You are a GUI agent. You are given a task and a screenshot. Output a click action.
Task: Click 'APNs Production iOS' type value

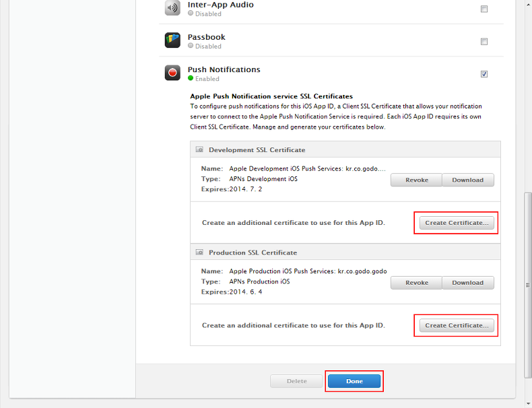coord(259,281)
